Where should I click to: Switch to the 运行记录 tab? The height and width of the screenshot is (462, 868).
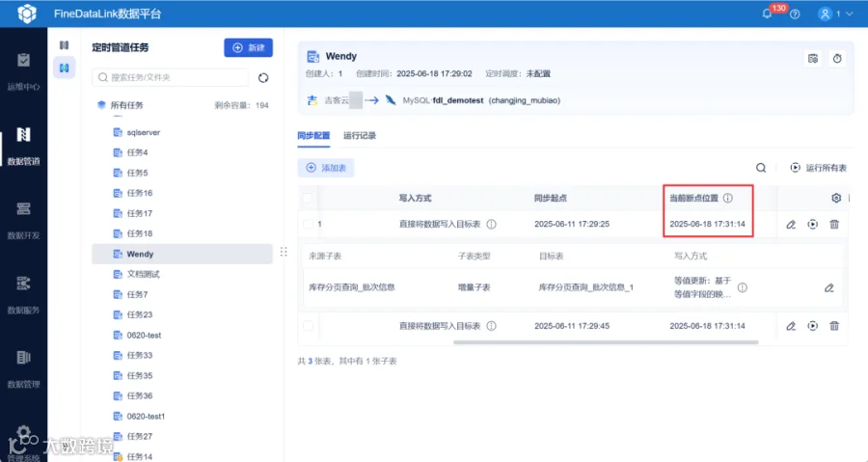click(x=360, y=136)
